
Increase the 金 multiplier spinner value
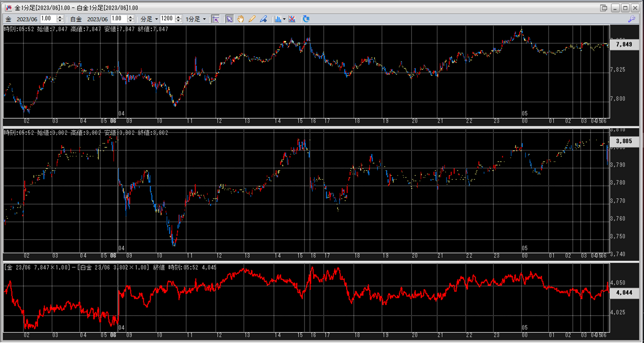pyautogui.click(x=60, y=17)
